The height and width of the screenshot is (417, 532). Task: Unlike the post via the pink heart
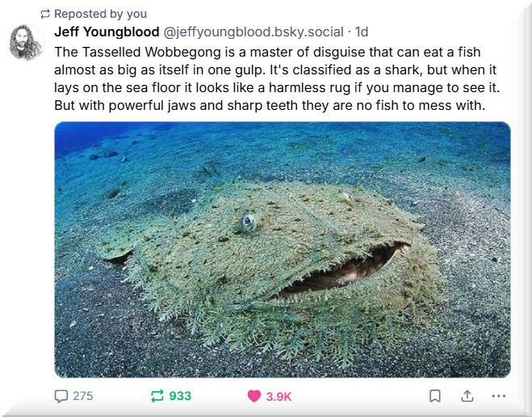point(253,396)
